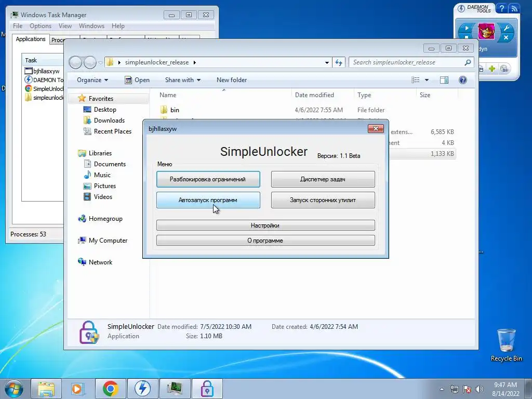Viewport: 532px width, 399px height.
Task: Click the Автозапуск программ button
Action: (208, 200)
